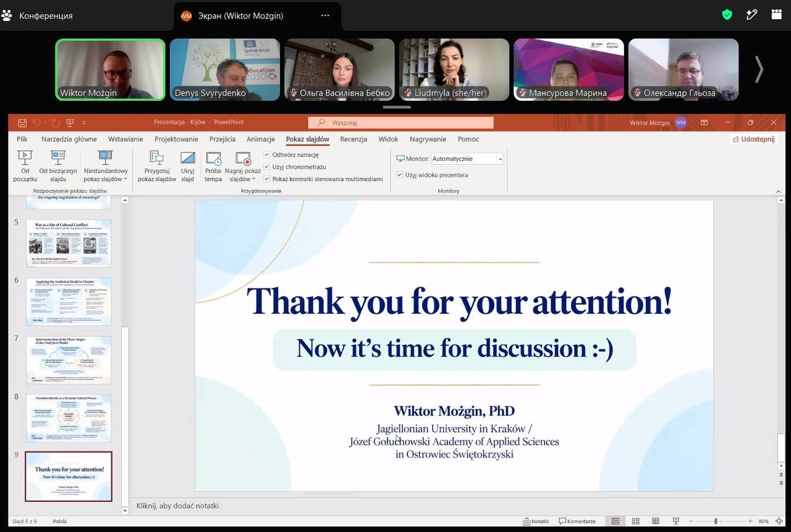The image size is (791, 532).
Task: Start slideshow with Od początku icon
Action: coord(25,158)
